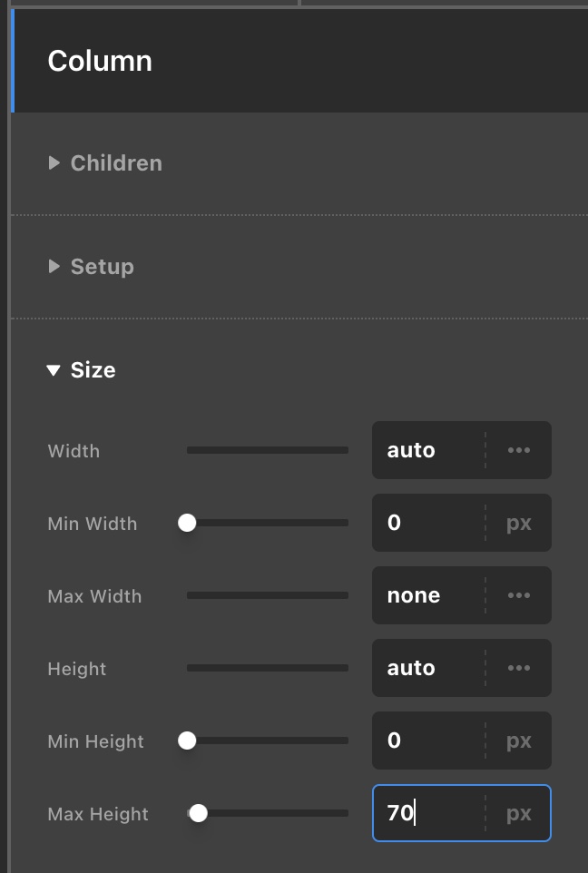Click the Width slider track
Viewport: 588px width, 873px height.
268,450
